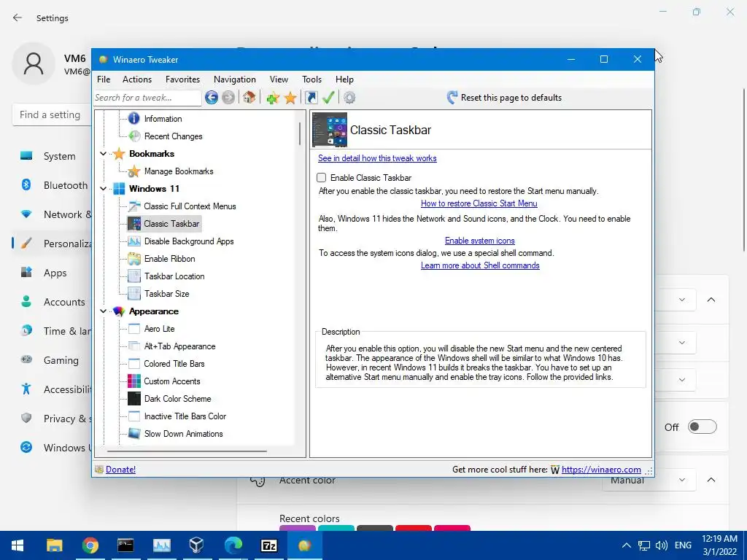Select Custom Accents item
The width and height of the screenshot is (747, 560).
(x=172, y=381)
